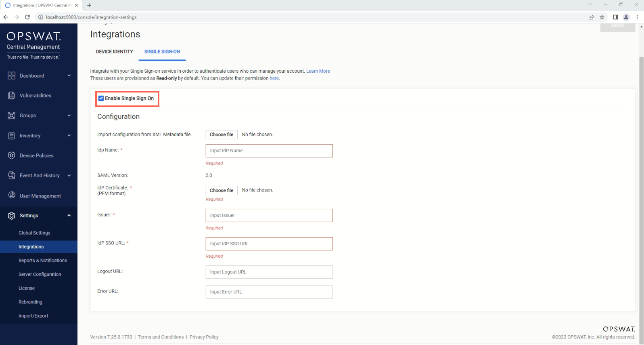This screenshot has width=644, height=345.
Task: Choose file for IdP Certificate
Action: coord(222,190)
